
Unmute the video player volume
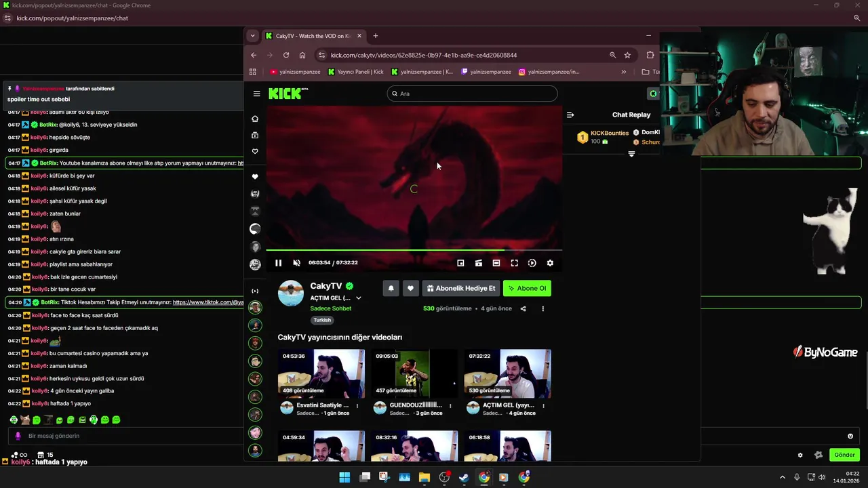pyautogui.click(x=296, y=263)
